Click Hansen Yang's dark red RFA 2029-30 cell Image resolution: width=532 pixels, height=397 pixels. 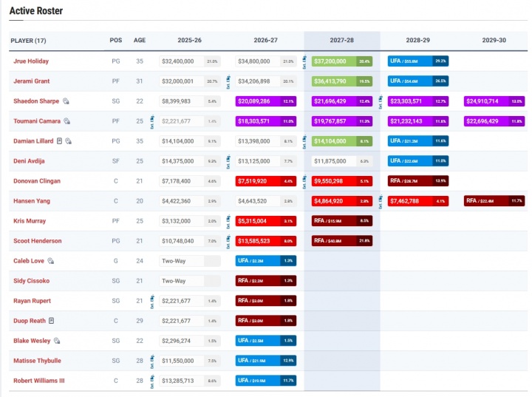point(494,201)
